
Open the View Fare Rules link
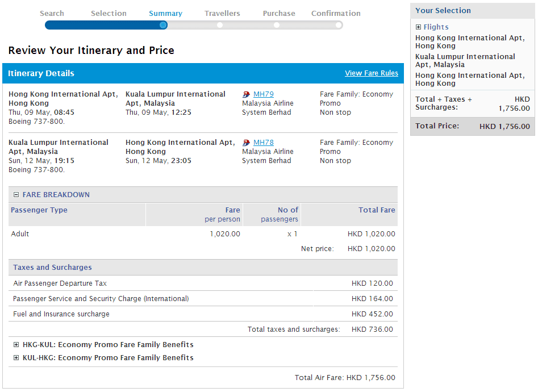tap(371, 73)
